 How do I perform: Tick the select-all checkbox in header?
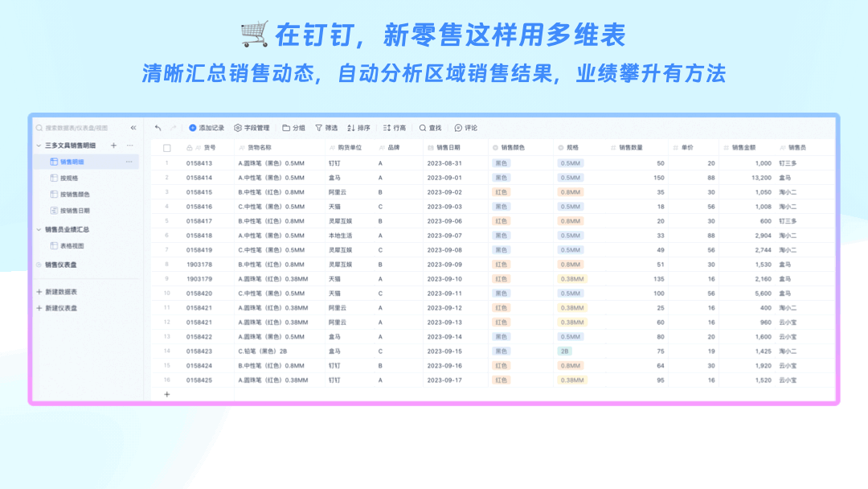[166, 148]
